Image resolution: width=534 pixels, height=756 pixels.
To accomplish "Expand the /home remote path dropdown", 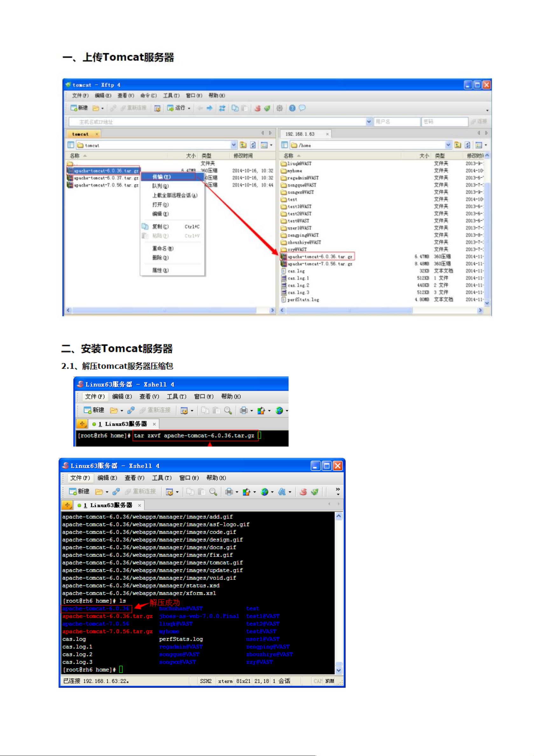I will click(x=448, y=145).
